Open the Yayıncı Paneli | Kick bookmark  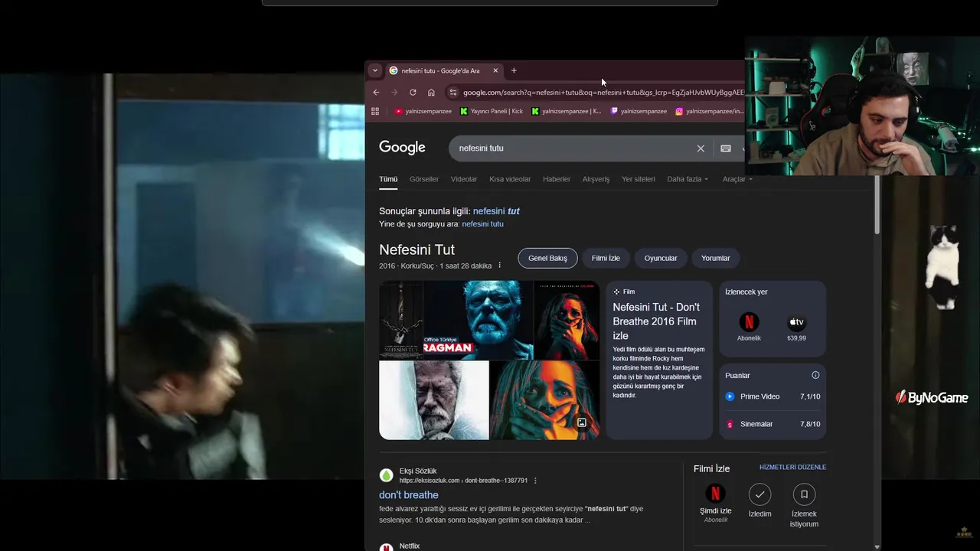point(492,111)
